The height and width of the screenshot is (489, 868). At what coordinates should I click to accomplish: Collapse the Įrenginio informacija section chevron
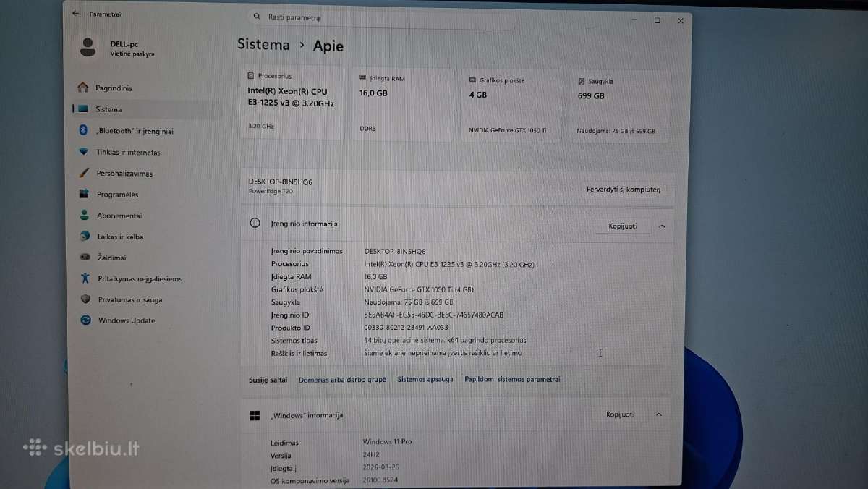coord(661,226)
